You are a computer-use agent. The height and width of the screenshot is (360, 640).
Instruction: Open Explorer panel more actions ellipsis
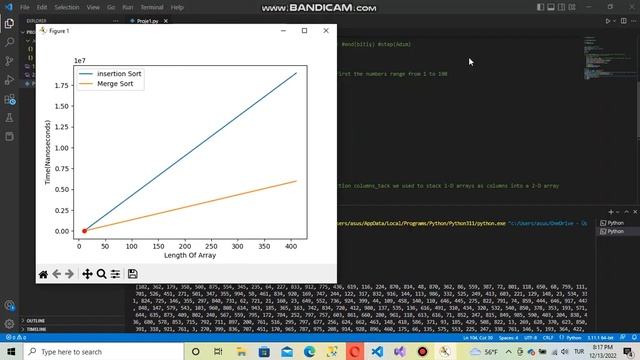[116, 21]
